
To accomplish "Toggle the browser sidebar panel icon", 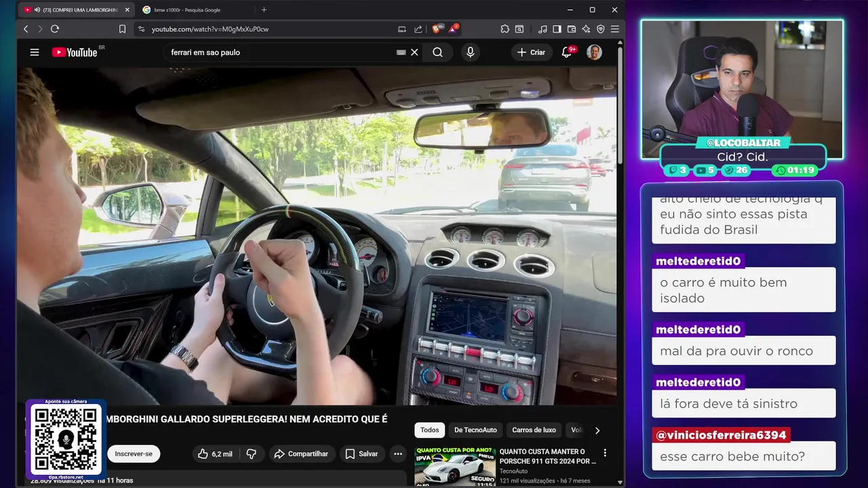I will pyautogui.click(x=557, y=29).
